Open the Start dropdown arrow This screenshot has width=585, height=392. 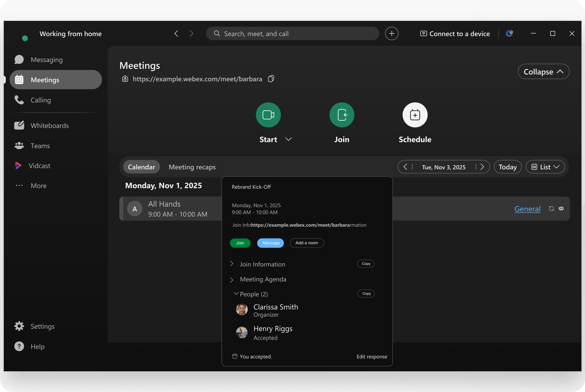(x=288, y=139)
